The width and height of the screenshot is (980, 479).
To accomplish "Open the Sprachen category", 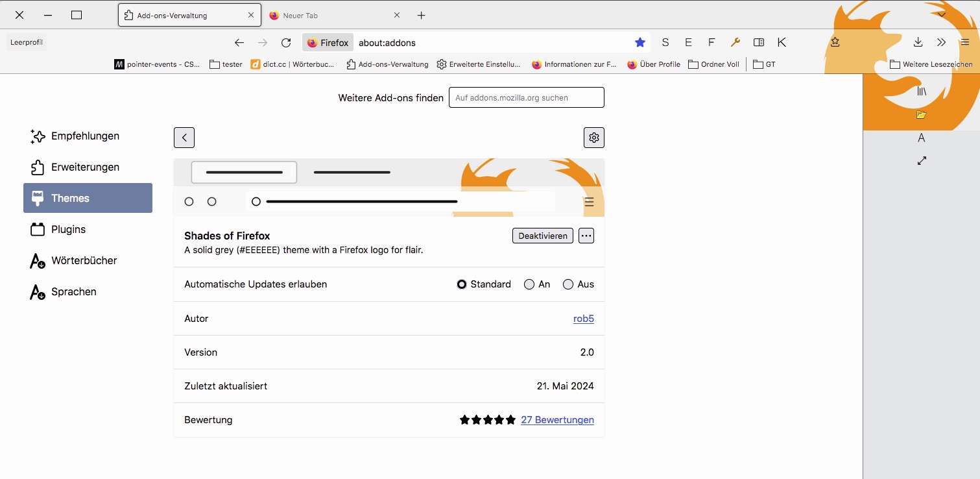I will tap(88, 292).
